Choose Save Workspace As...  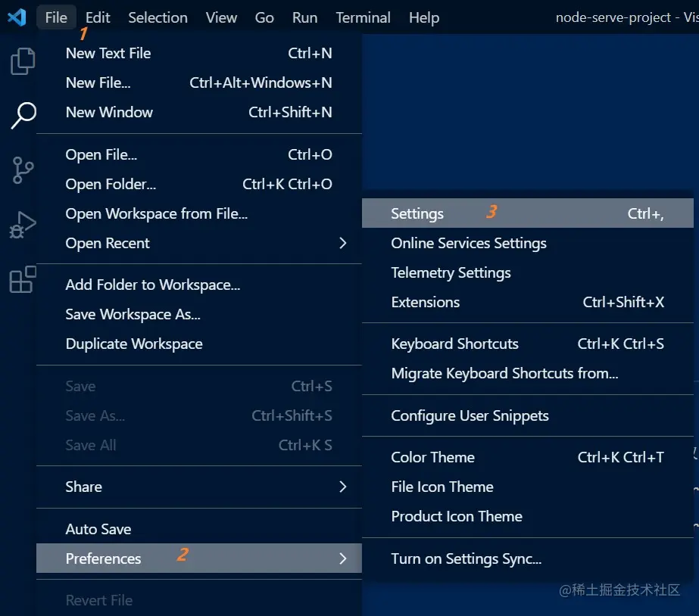[x=199, y=315]
